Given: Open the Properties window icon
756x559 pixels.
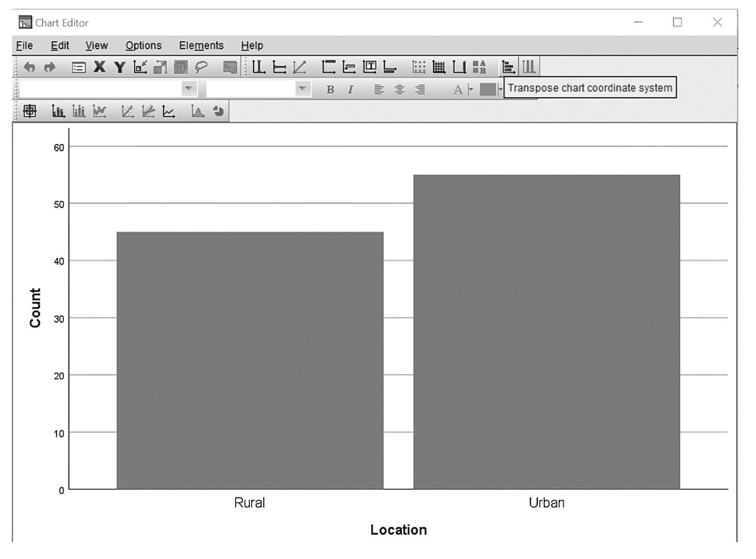Looking at the screenshot, I should point(79,67).
